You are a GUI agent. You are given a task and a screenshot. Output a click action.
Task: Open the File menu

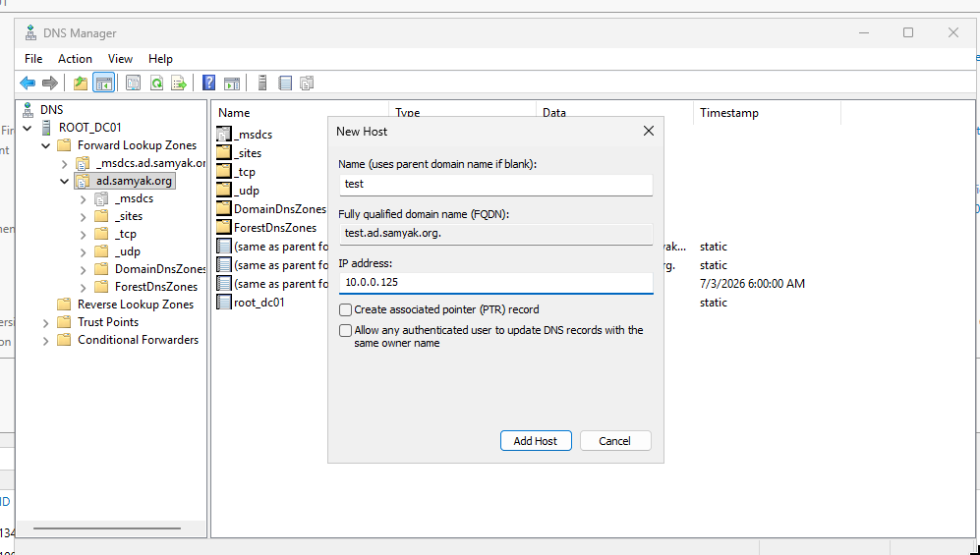coord(33,59)
